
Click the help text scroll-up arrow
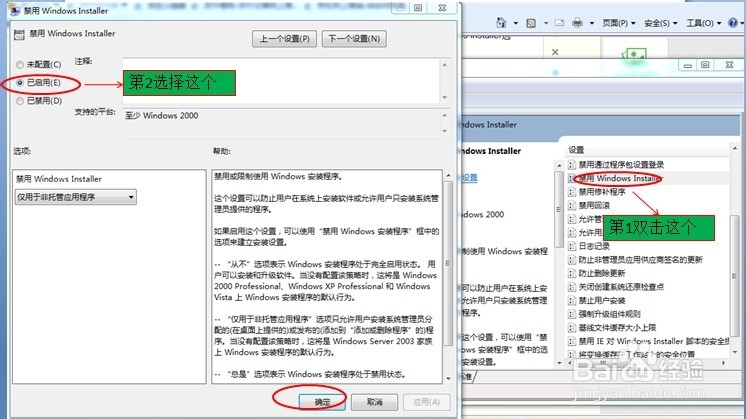(448, 175)
